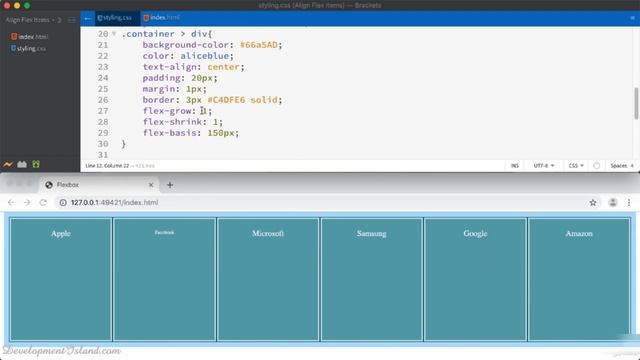Select the Flexbox tab in Chrome
Image resolution: width=640 pixels, height=360 pixels.
pyautogui.click(x=98, y=185)
